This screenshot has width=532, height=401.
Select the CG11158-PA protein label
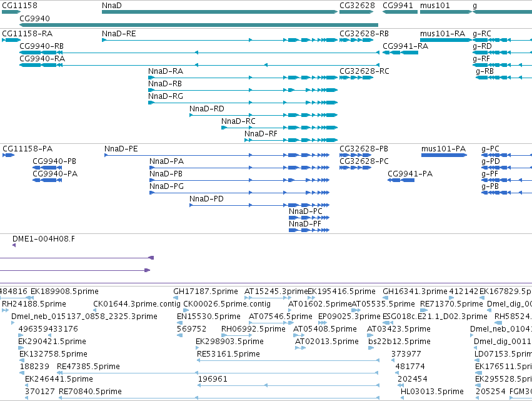(28, 149)
